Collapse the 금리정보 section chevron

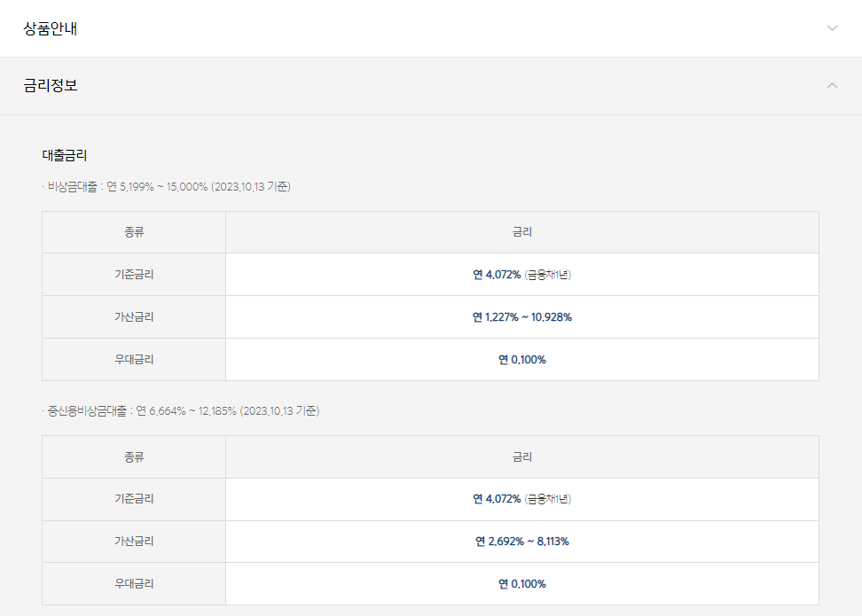coord(832,85)
